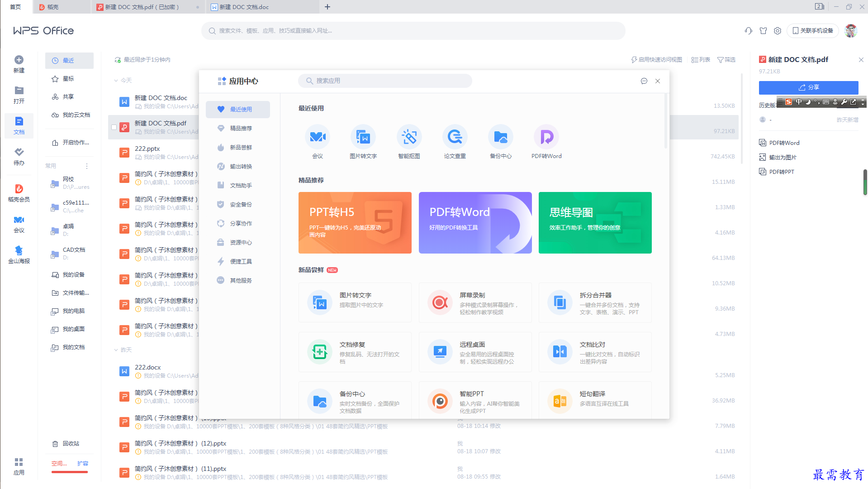Switch view using 列表 option

tap(701, 60)
